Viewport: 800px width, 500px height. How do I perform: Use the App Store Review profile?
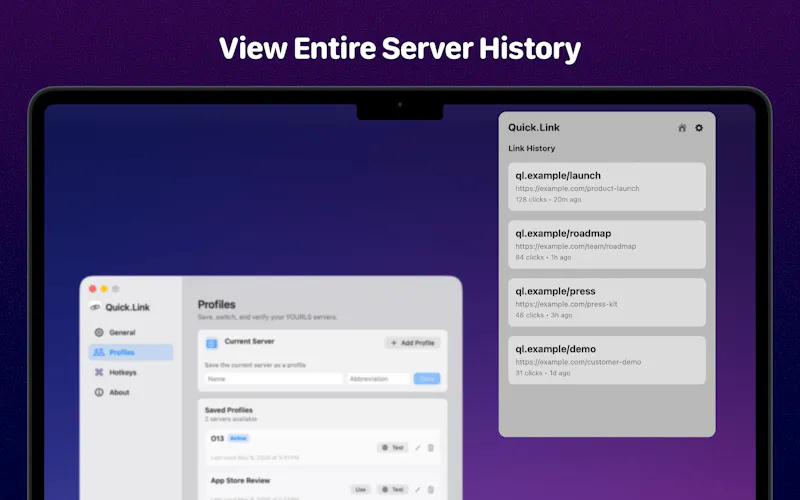361,490
